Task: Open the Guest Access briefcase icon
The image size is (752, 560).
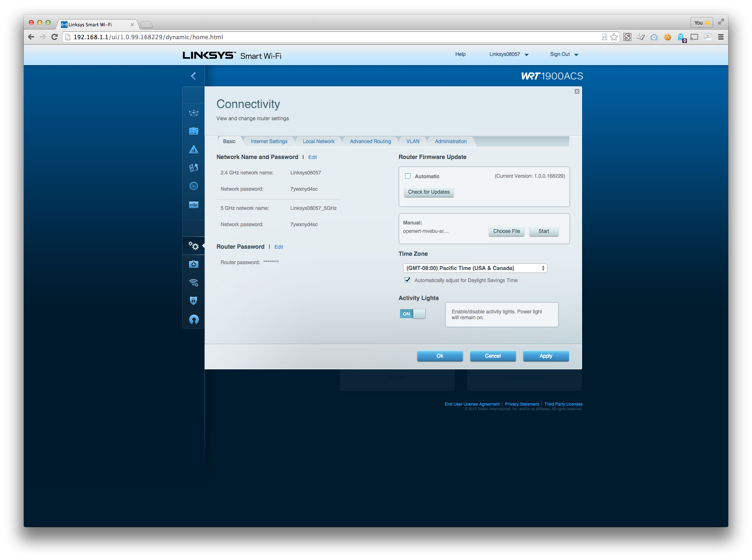Action: click(x=194, y=131)
